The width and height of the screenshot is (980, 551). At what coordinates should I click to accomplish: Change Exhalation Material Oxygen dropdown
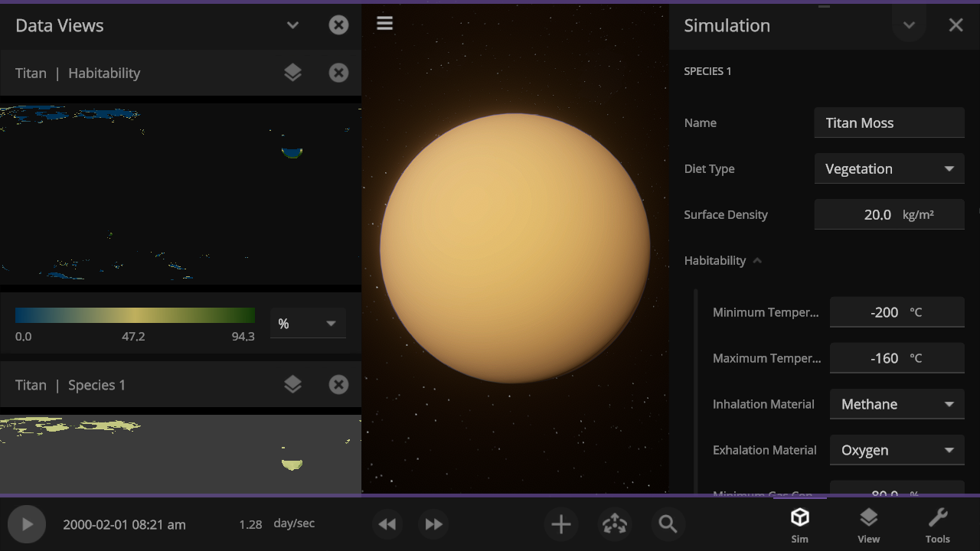(x=897, y=450)
